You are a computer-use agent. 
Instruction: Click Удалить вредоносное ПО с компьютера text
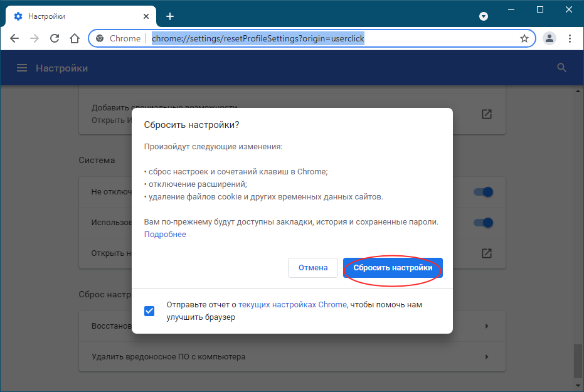tap(168, 357)
